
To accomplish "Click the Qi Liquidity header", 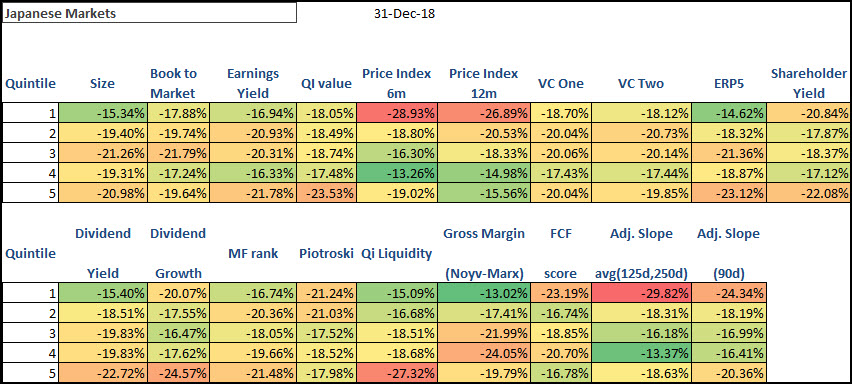I will coord(396,253).
